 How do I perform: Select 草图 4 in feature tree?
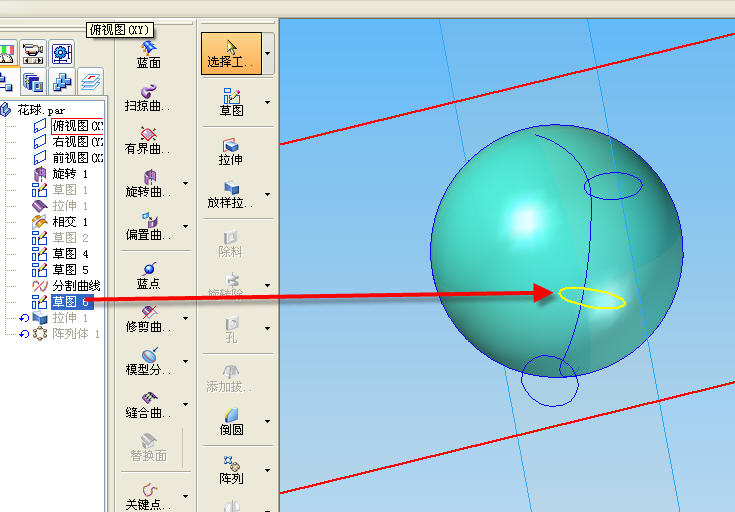[70, 254]
